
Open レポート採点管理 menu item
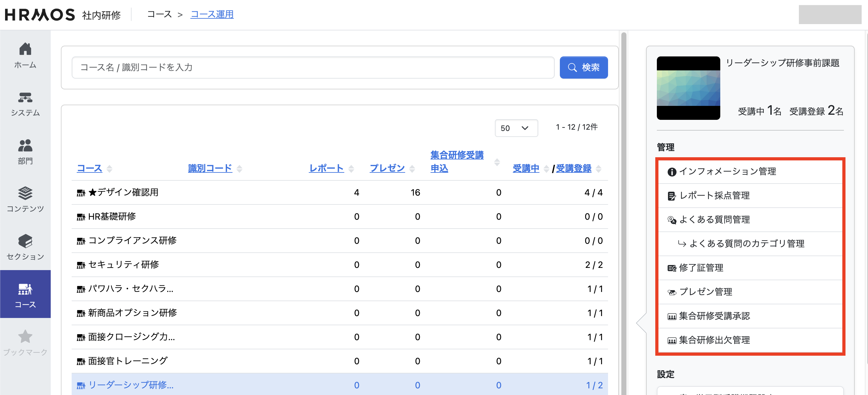tap(714, 196)
